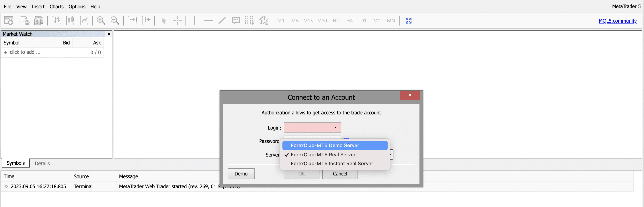Open a new chart window icon
644x207 pixels.
pyautogui.click(x=9, y=21)
